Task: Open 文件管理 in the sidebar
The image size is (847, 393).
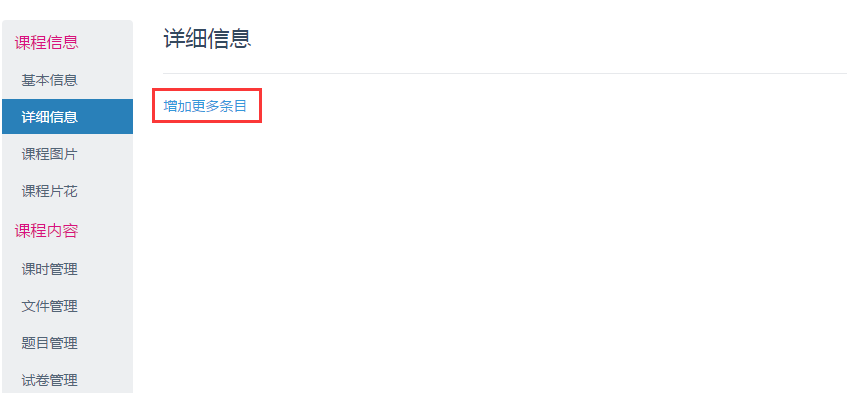Action: click(68, 306)
